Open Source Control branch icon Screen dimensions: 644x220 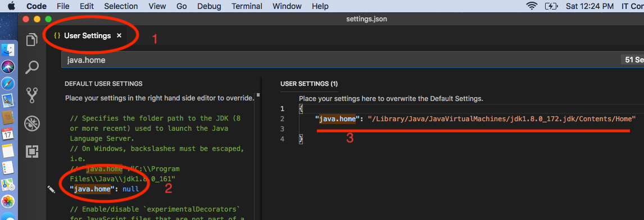click(32, 95)
